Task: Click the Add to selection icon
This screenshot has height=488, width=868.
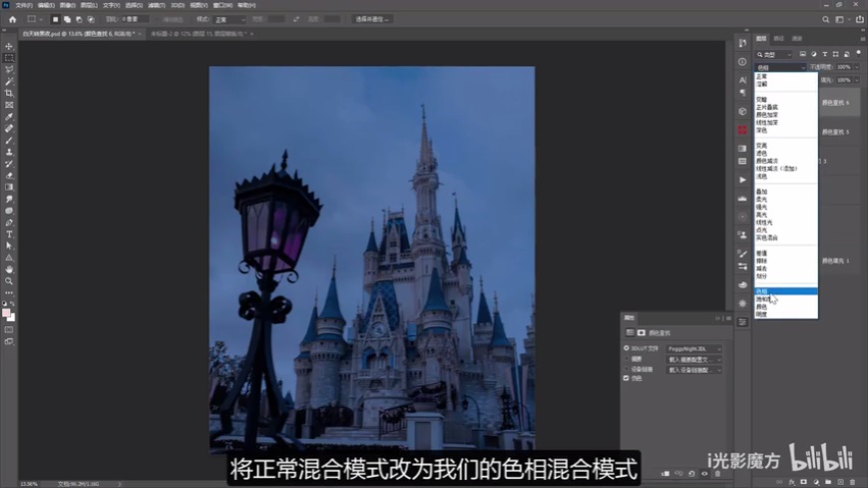Action: 67,19
